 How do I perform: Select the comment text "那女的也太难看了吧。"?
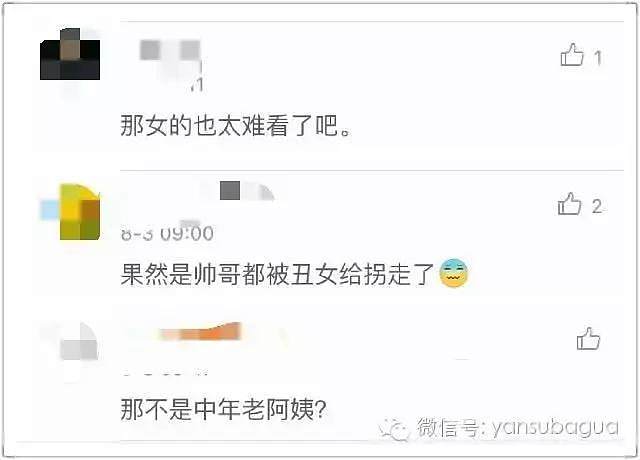tap(236, 125)
